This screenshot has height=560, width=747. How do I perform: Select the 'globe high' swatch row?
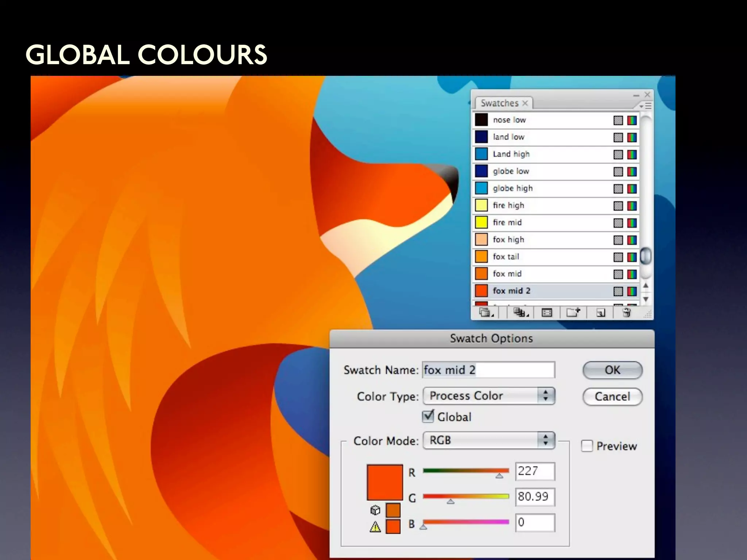point(556,188)
